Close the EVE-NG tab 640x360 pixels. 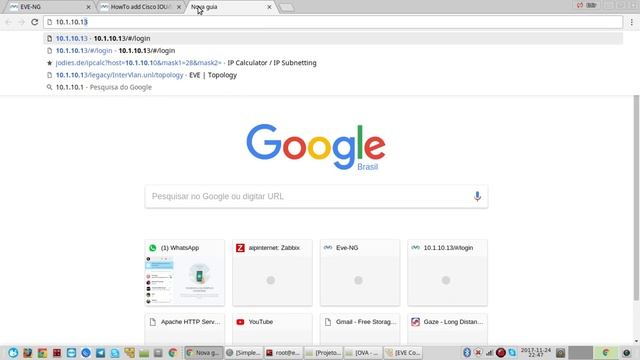(88, 7)
